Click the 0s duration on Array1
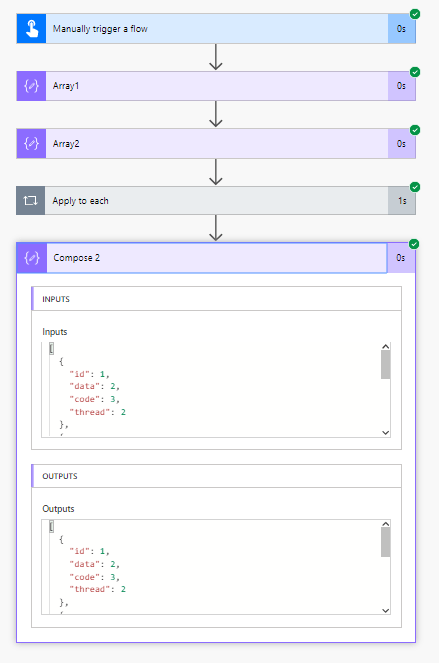The width and height of the screenshot is (439, 663). [401, 86]
